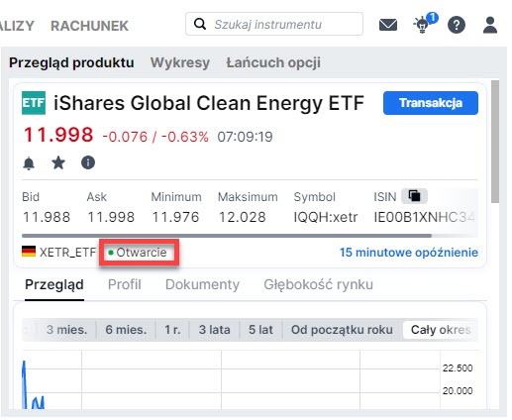Follow the 15 minutowe opóźnienie link

409,253
